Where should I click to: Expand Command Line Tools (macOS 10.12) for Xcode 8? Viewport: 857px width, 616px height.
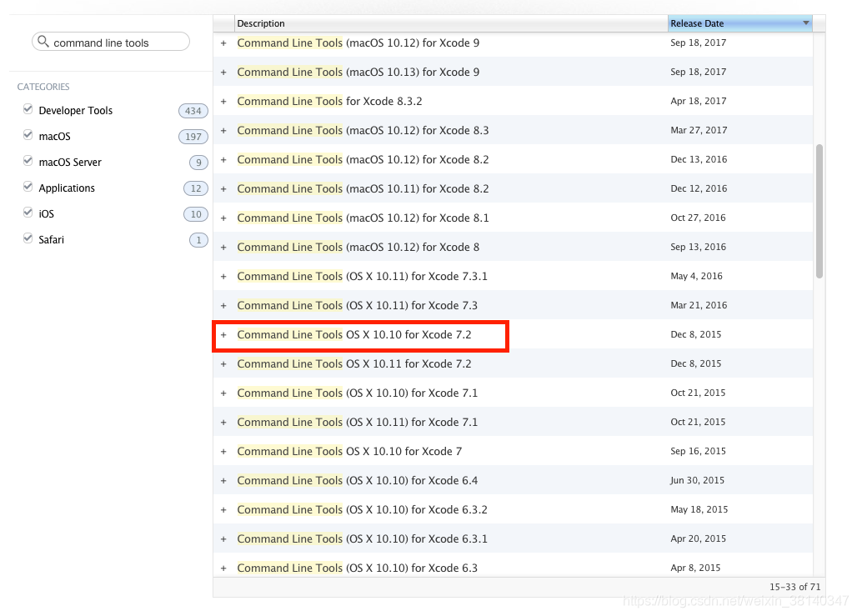click(x=223, y=248)
